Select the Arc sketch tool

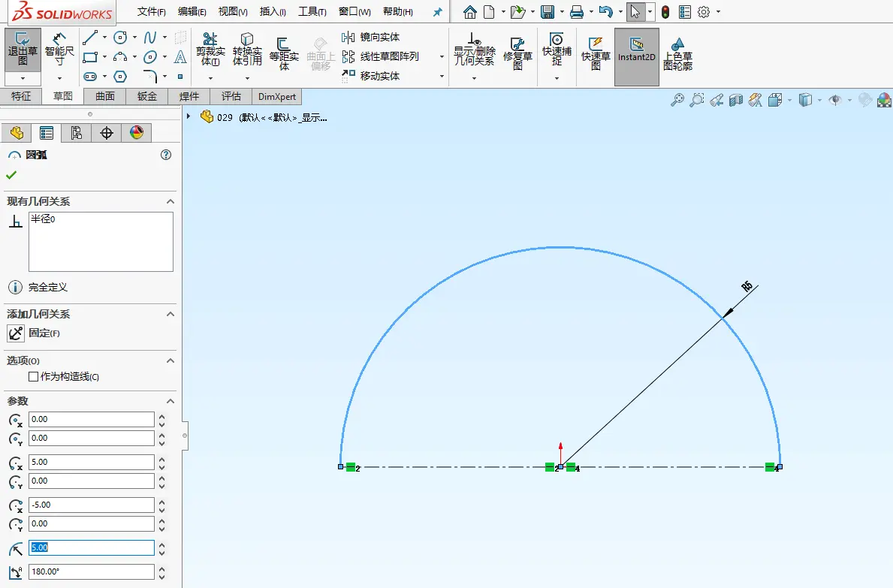tap(120, 57)
